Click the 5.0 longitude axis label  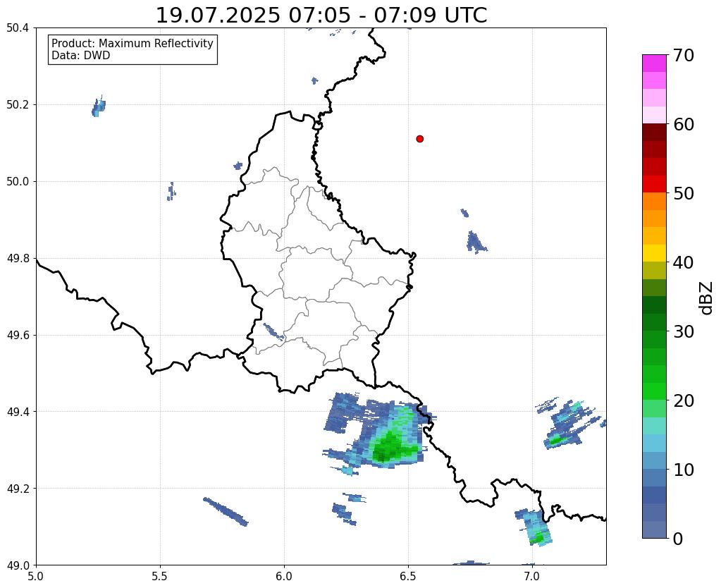tap(36, 577)
